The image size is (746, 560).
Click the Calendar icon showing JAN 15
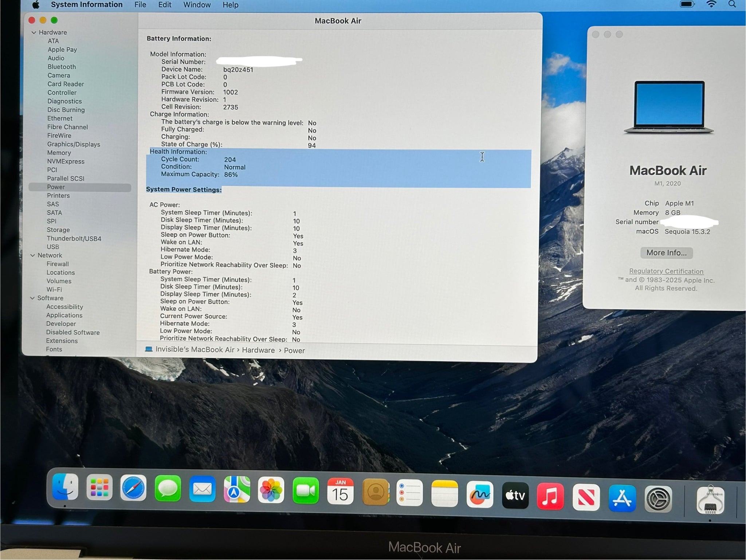pos(340,492)
